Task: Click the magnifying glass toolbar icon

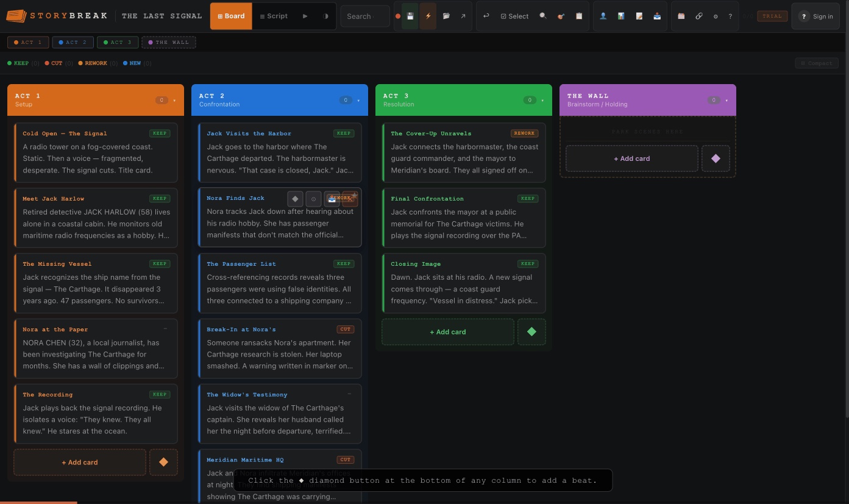Action: [x=543, y=16]
